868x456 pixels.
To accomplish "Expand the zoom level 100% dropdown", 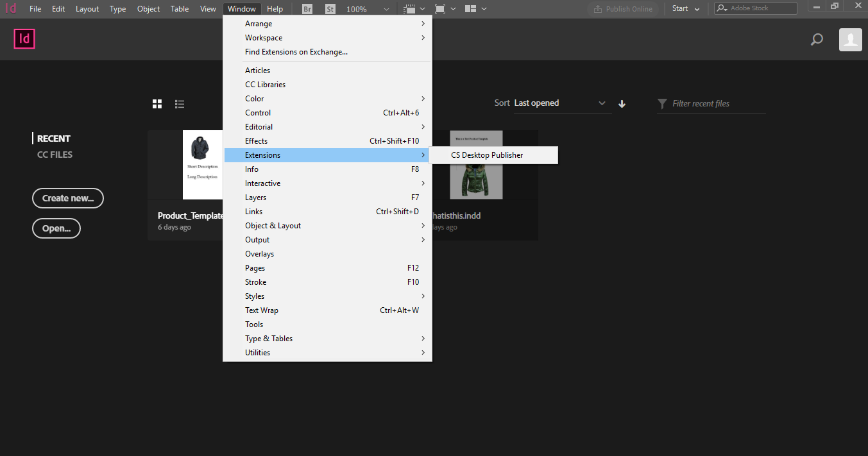I will pyautogui.click(x=386, y=10).
